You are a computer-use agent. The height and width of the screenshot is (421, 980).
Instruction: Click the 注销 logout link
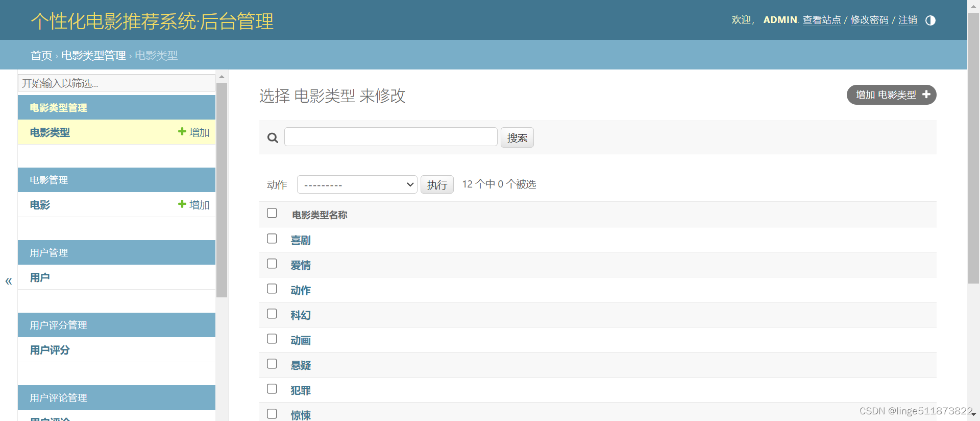click(x=908, y=20)
